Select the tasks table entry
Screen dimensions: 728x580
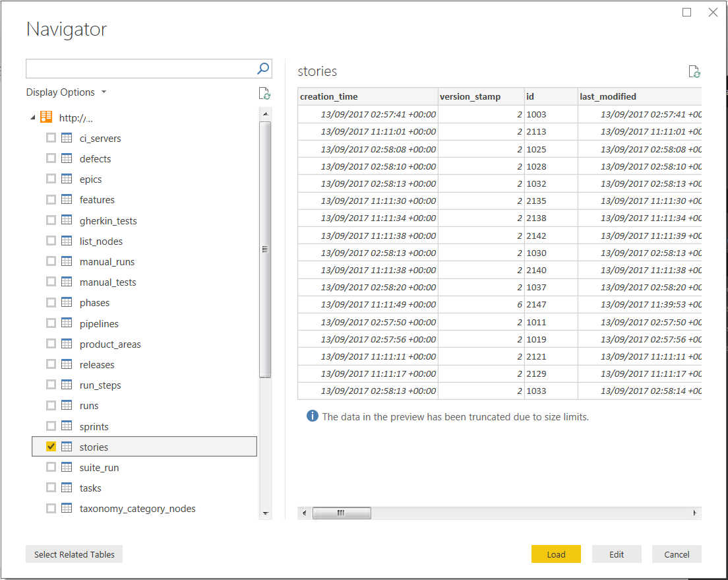[90, 488]
